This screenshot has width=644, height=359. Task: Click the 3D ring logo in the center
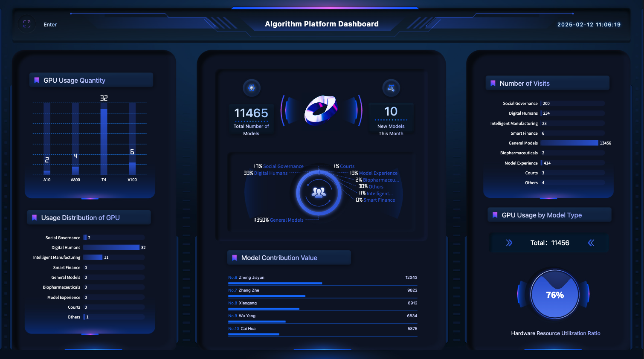[x=321, y=110]
